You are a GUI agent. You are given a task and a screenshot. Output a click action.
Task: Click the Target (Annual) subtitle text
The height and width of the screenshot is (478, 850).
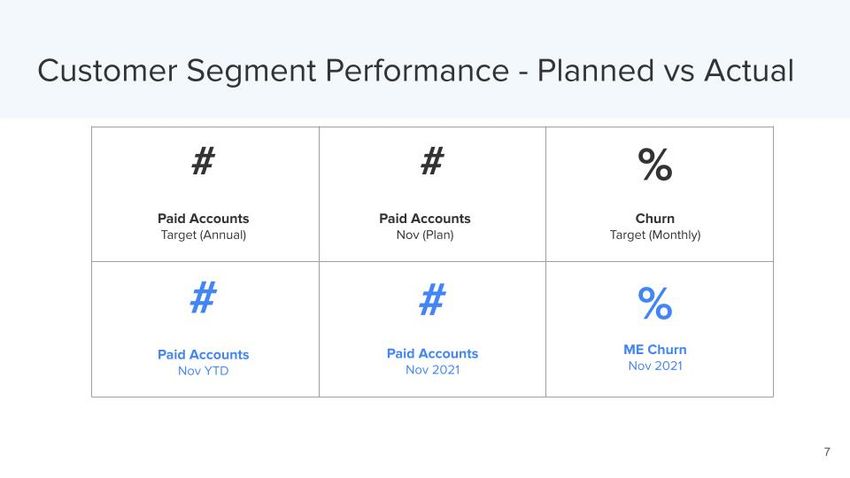(203, 235)
